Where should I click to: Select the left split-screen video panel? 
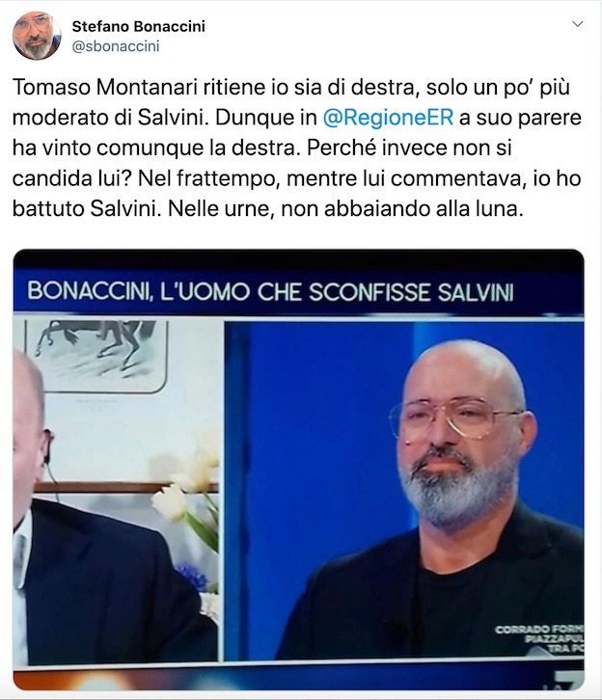[x=117, y=491]
